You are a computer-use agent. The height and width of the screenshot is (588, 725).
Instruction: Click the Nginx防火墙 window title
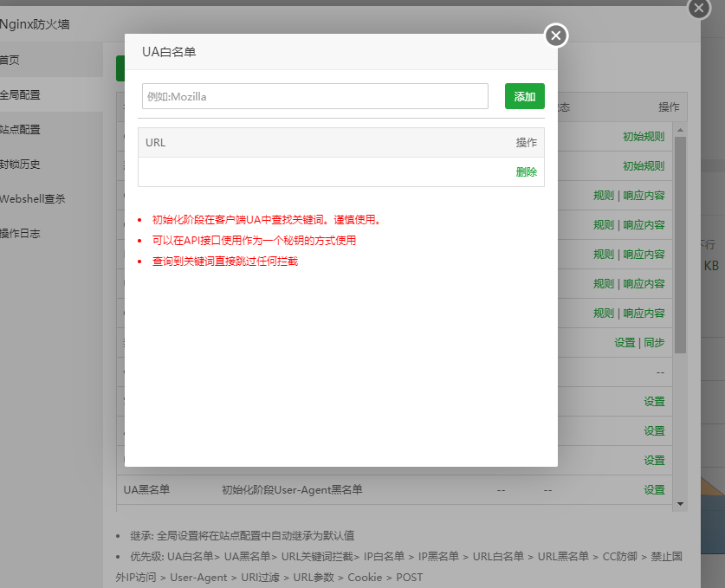click(35, 24)
